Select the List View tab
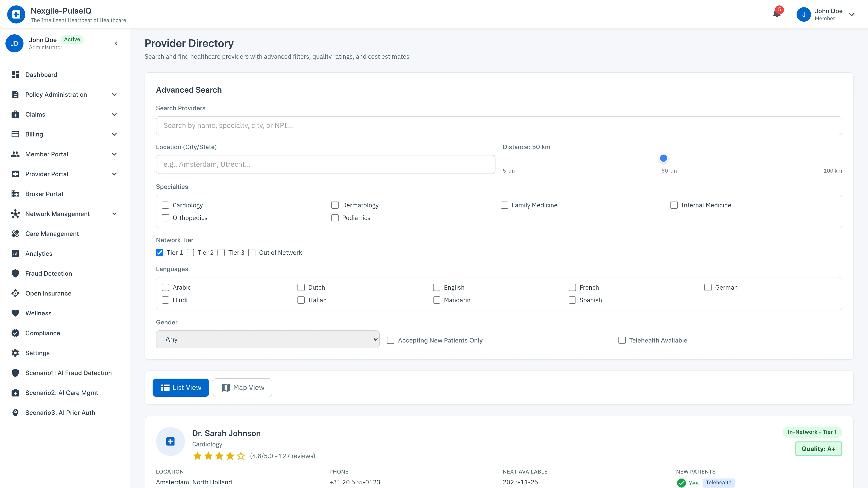 coord(181,387)
